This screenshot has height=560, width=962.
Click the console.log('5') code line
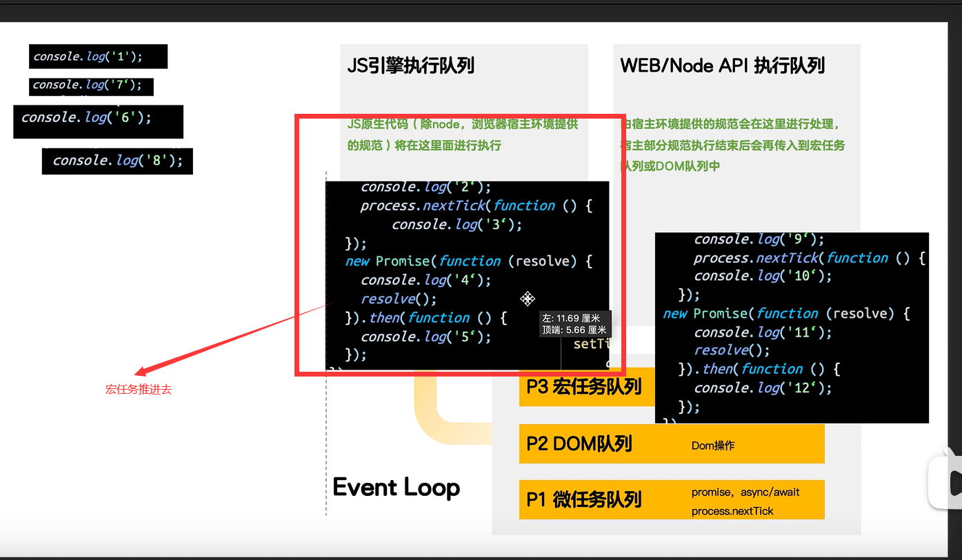point(426,337)
